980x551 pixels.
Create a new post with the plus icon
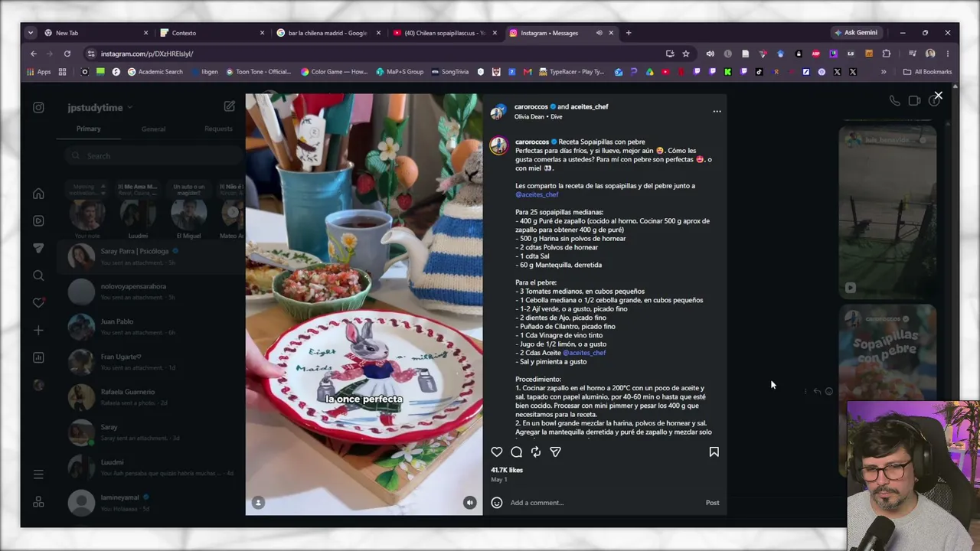pos(38,330)
